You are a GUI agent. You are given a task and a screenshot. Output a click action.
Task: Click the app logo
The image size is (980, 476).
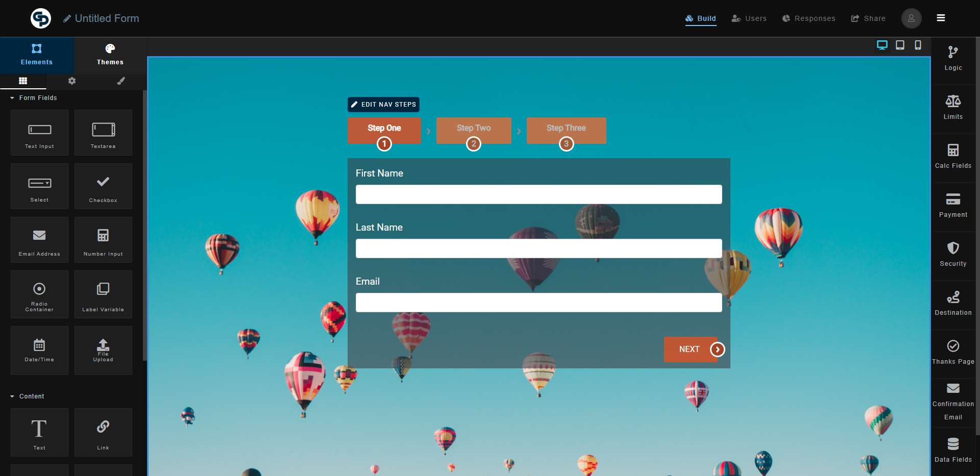coord(41,18)
